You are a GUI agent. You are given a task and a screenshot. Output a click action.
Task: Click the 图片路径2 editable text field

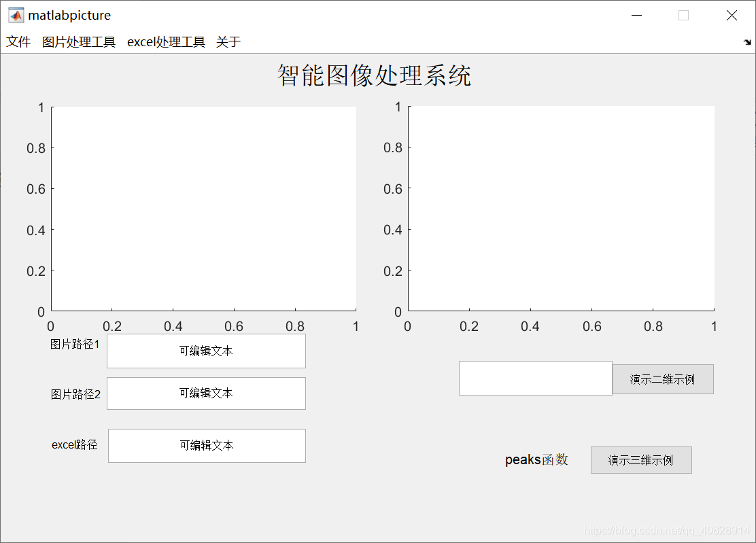coord(207,393)
